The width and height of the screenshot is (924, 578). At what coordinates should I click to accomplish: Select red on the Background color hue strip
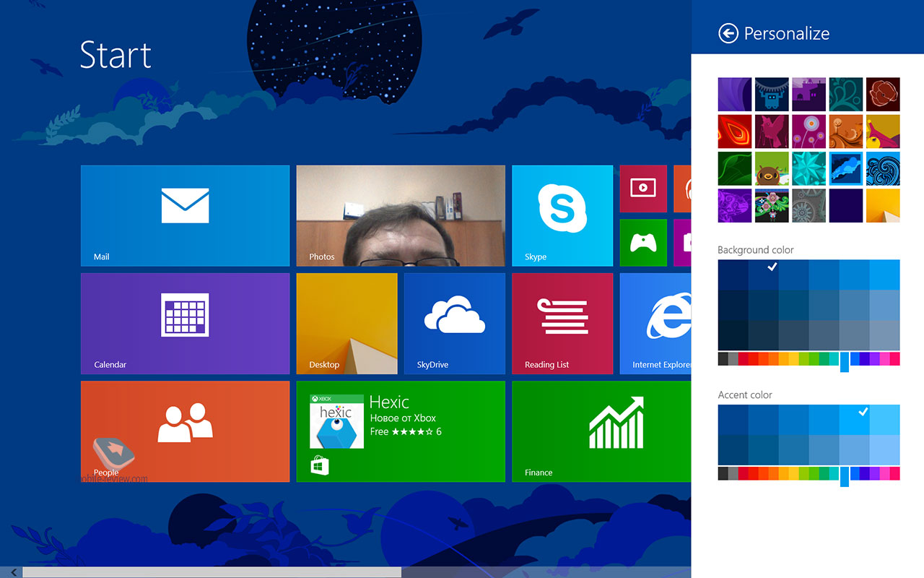point(744,359)
